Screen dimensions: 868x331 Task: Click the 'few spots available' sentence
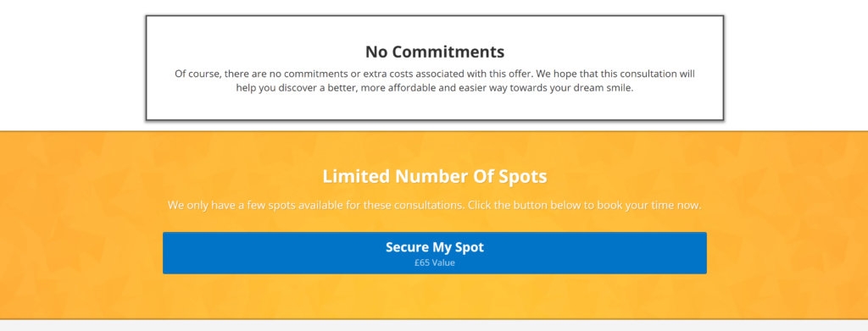point(435,206)
